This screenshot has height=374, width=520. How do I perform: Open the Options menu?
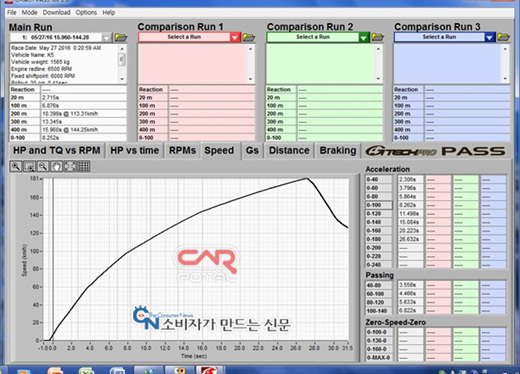coord(86,12)
